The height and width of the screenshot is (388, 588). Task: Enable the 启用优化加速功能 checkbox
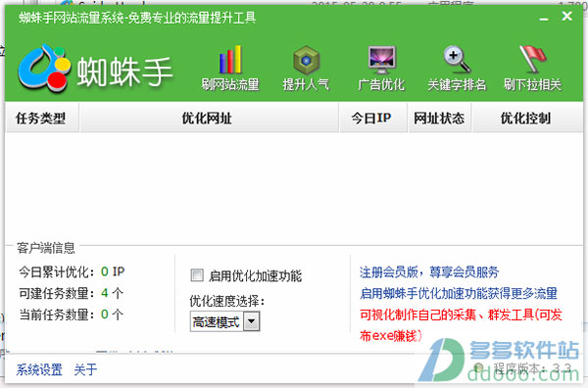click(x=197, y=275)
